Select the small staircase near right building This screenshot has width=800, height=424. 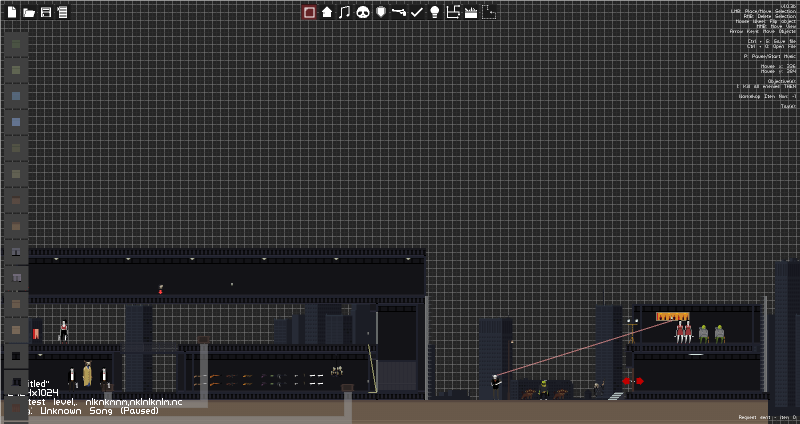(x=616, y=396)
